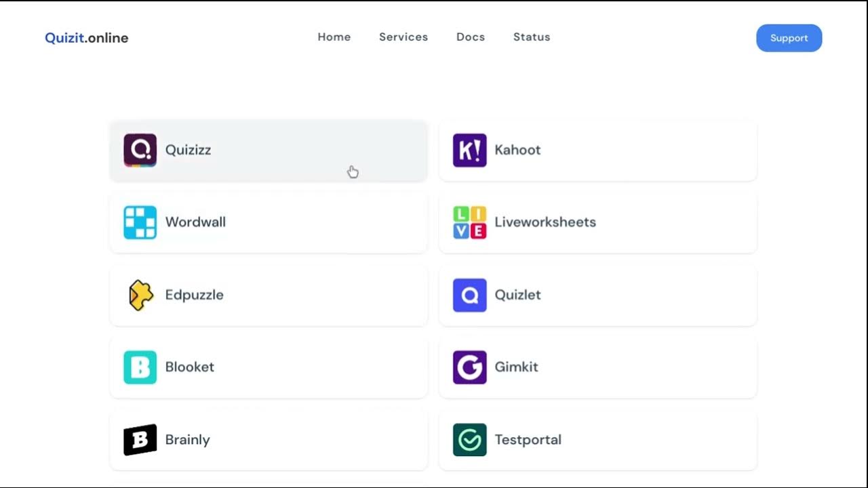868x488 pixels.
Task: Select the Wordwall text label
Action: (x=195, y=222)
